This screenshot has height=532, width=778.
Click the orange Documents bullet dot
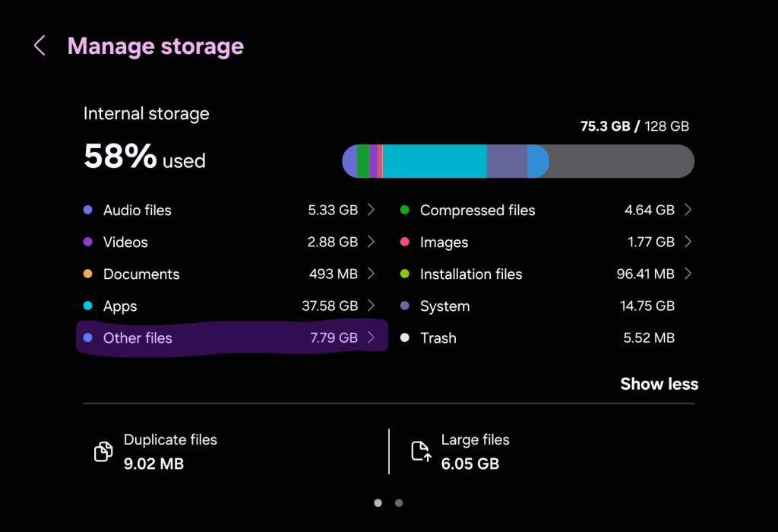click(87, 274)
